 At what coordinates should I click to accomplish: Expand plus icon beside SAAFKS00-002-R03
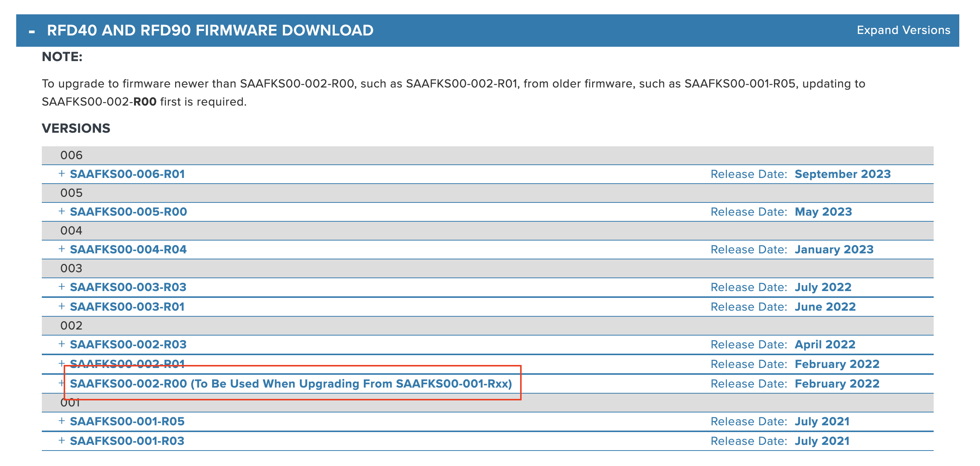[x=62, y=345]
